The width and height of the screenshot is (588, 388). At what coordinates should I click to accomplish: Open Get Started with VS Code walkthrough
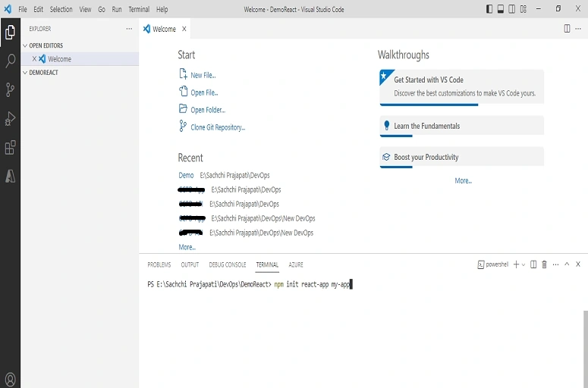point(461,87)
